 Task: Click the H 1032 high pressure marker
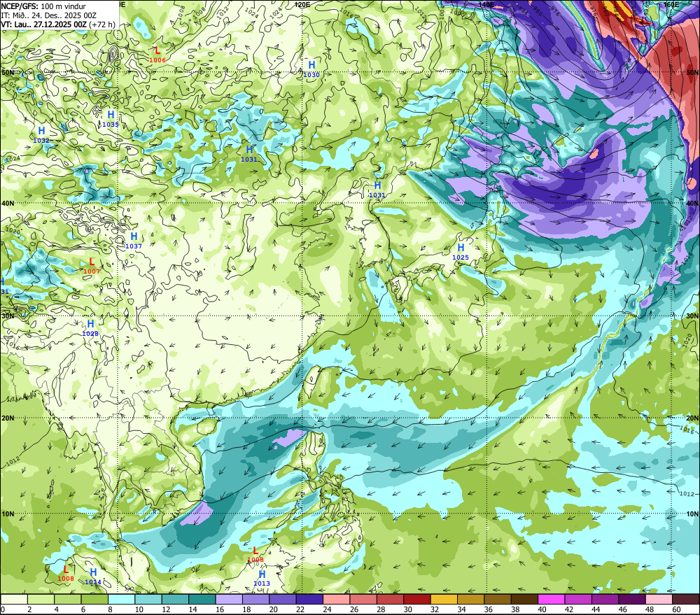41,135
